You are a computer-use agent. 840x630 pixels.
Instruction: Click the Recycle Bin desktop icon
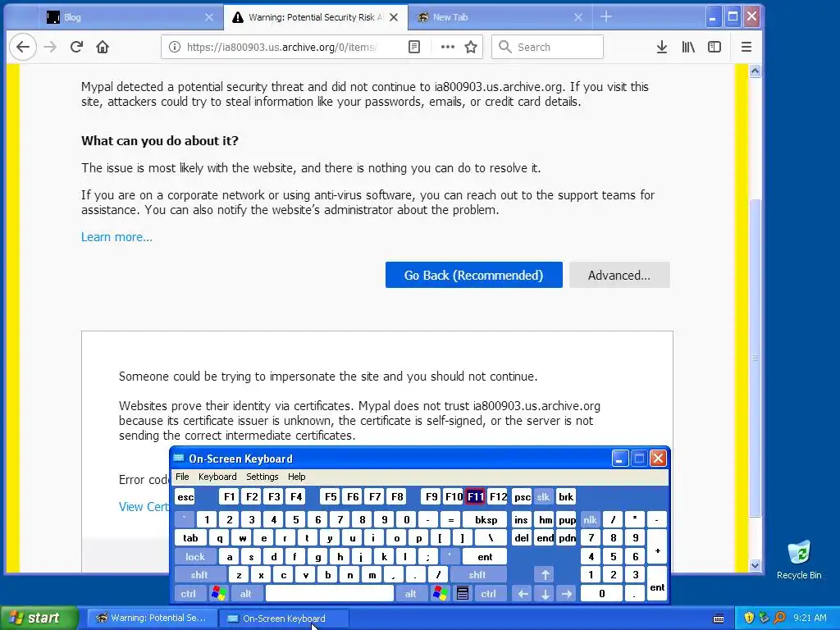[799, 560]
